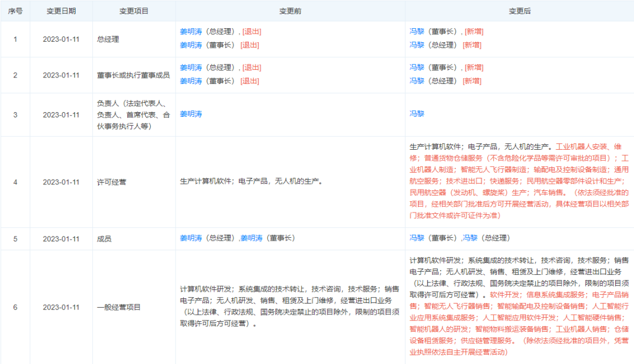The image size is (634, 364).
Task: Click the 变更项目 column header
Action: coord(134,11)
